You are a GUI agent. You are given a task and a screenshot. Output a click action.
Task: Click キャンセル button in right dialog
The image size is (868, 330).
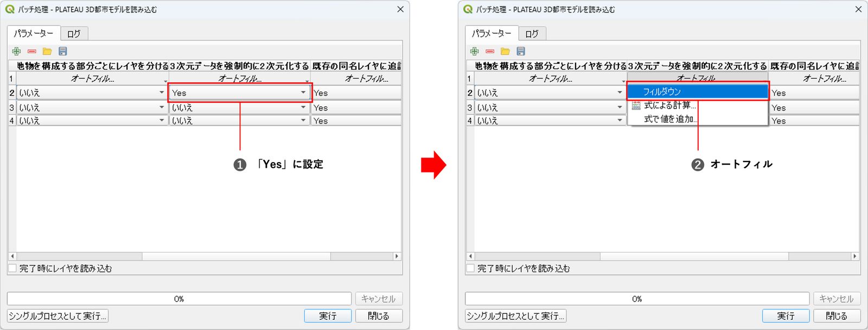coord(837,299)
